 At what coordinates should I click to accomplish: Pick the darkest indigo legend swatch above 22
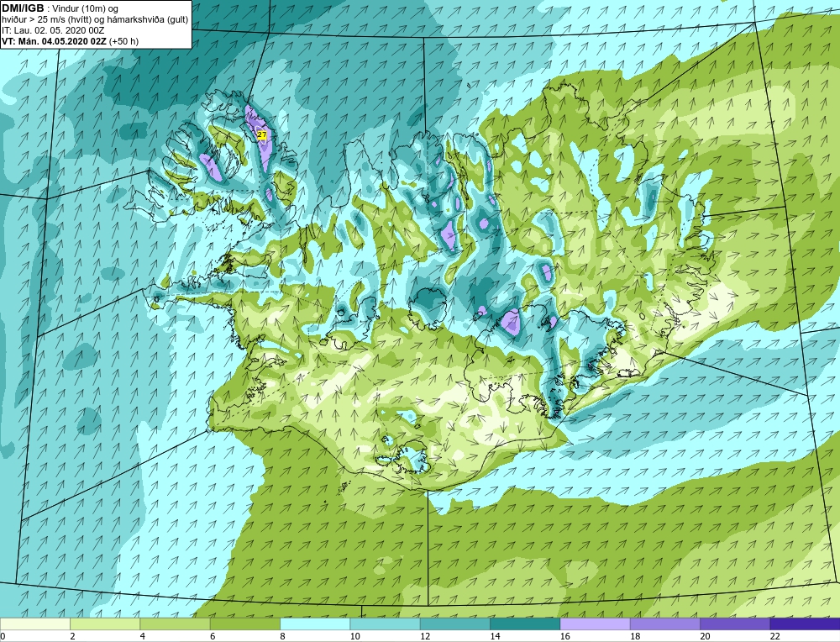(805, 624)
